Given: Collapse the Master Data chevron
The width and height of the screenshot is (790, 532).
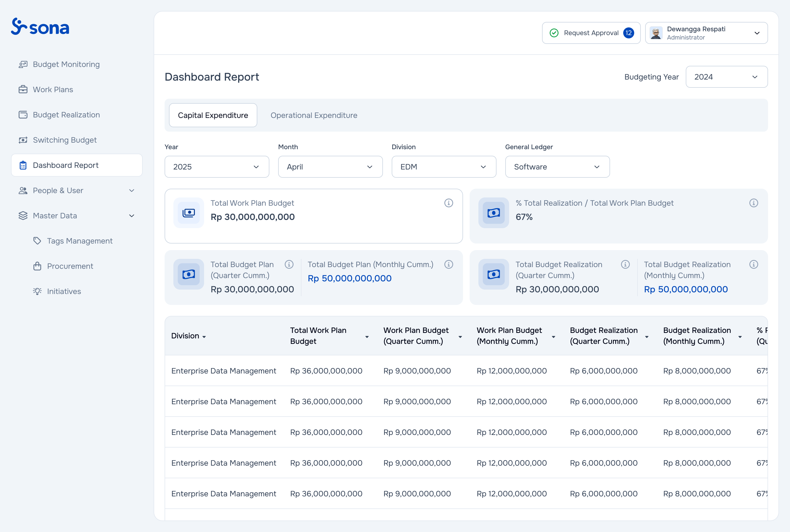Looking at the screenshot, I should tap(132, 216).
